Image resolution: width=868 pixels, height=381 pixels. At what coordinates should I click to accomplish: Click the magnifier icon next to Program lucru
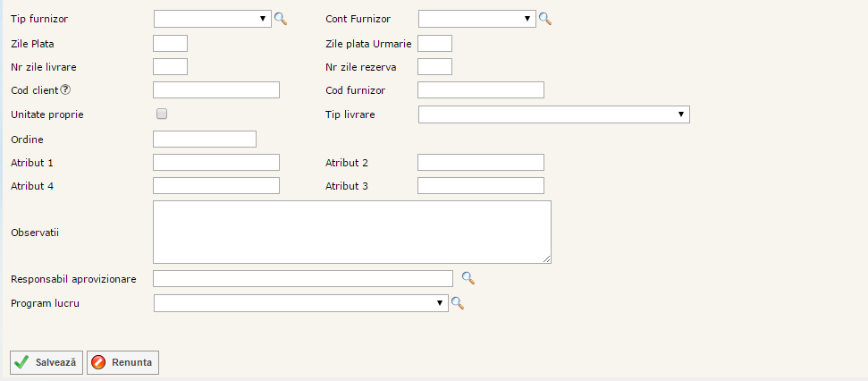click(457, 303)
